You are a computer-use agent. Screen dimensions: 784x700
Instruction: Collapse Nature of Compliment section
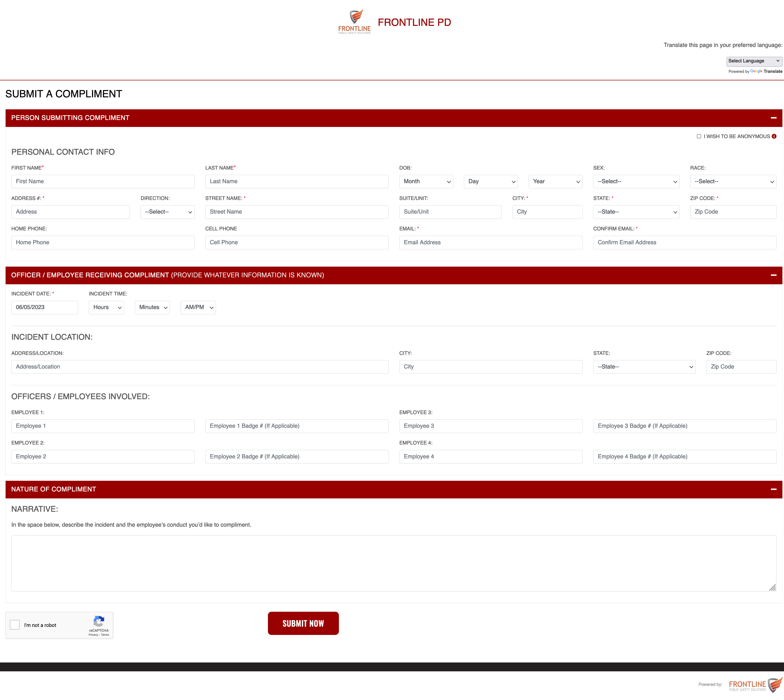[773, 489]
